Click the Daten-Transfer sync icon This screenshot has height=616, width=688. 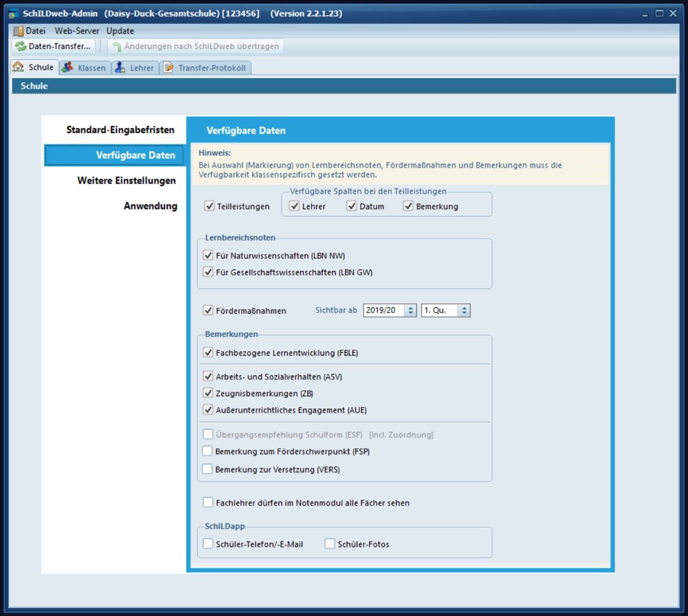pyautogui.click(x=21, y=46)
